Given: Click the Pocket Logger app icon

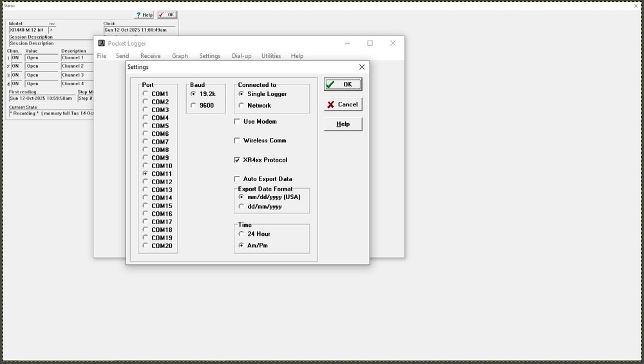Looking at the screenshot, I should pos(101,43).
